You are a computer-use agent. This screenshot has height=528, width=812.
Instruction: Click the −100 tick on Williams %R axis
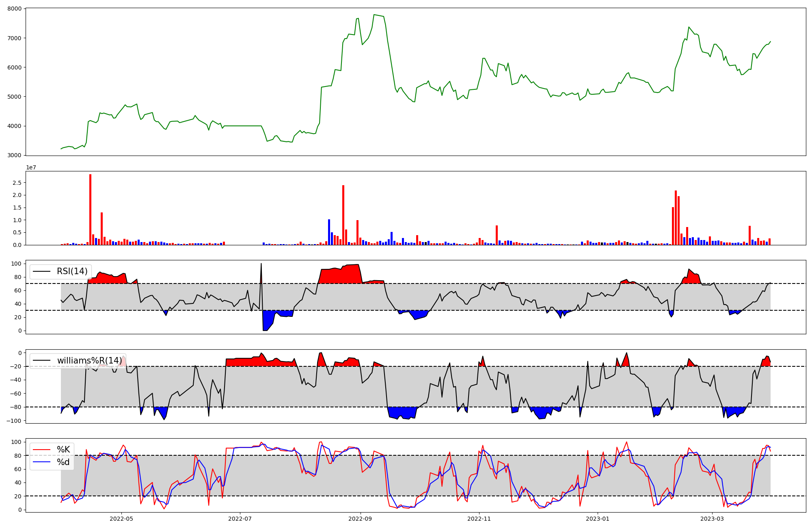pos(14,420)
